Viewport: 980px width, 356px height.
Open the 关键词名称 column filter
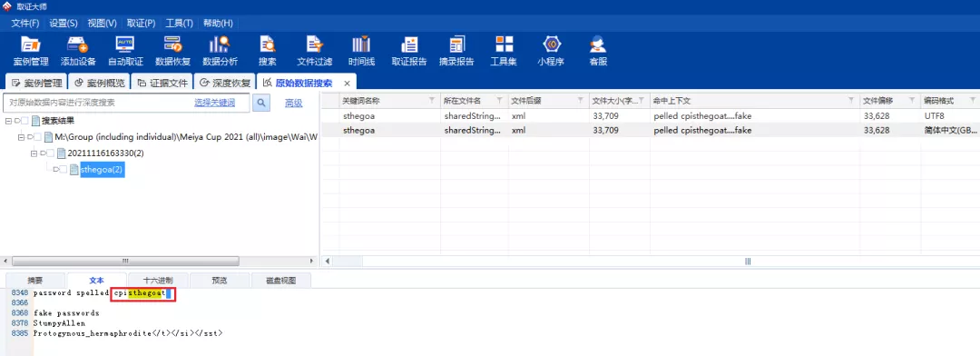(433, 101)
